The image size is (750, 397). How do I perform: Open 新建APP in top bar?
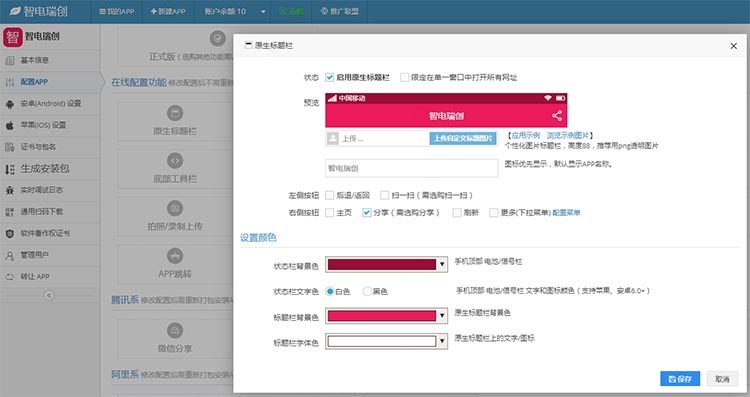pyautogui.click(x=168, y=11)
